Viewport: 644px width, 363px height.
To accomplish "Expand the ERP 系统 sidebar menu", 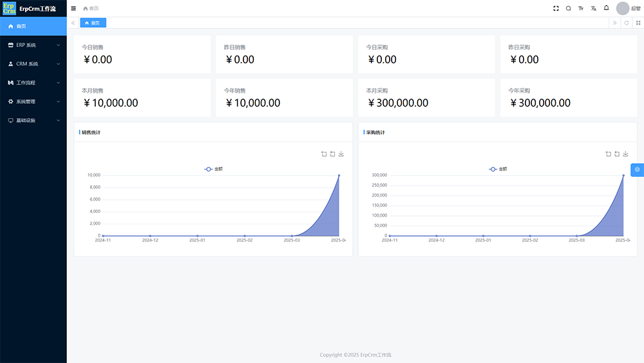I will pyautogui.click(x=33, y=45).
